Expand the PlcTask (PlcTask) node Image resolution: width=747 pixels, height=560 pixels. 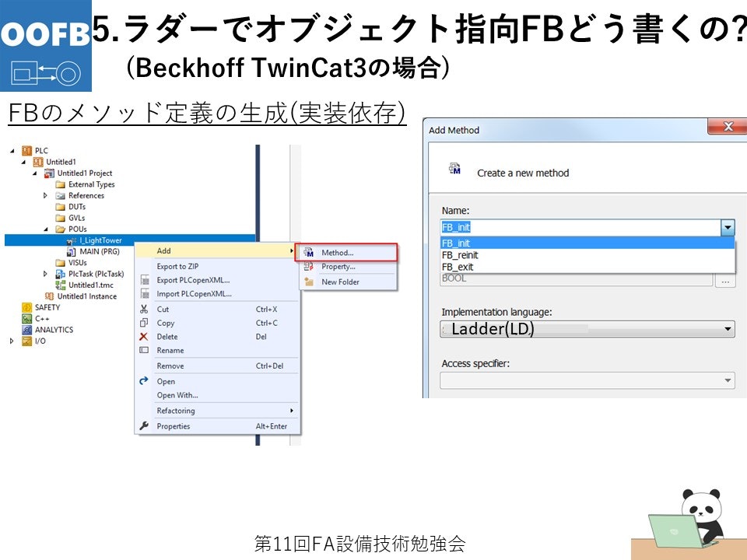pyautogui.click(x=45, y=274)
